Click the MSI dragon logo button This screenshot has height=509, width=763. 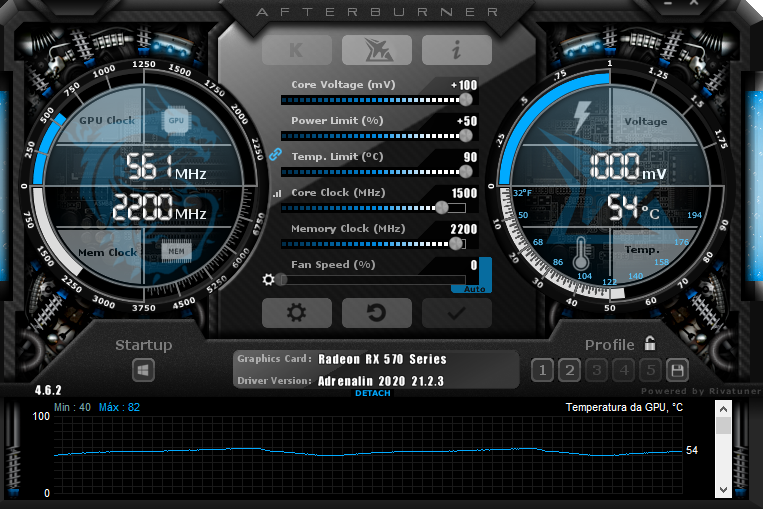coord(377,50)
